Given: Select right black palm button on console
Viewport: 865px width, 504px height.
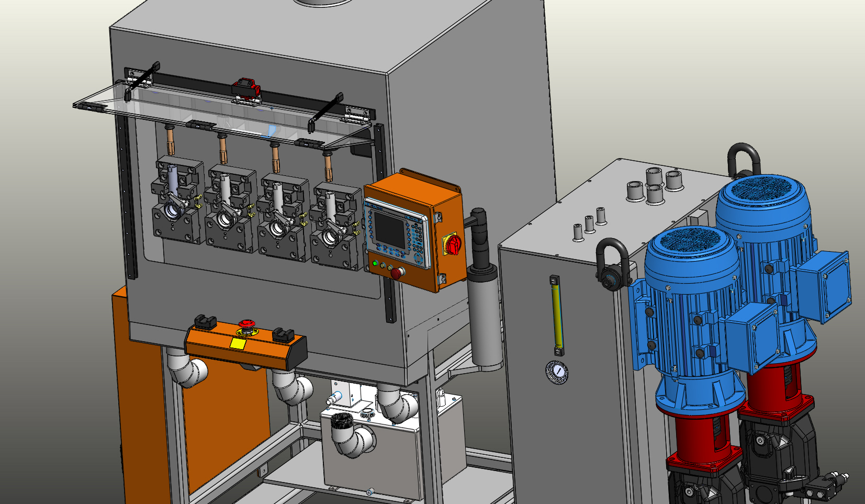Looking at the screenshot, I should click(x=283, y=334).
